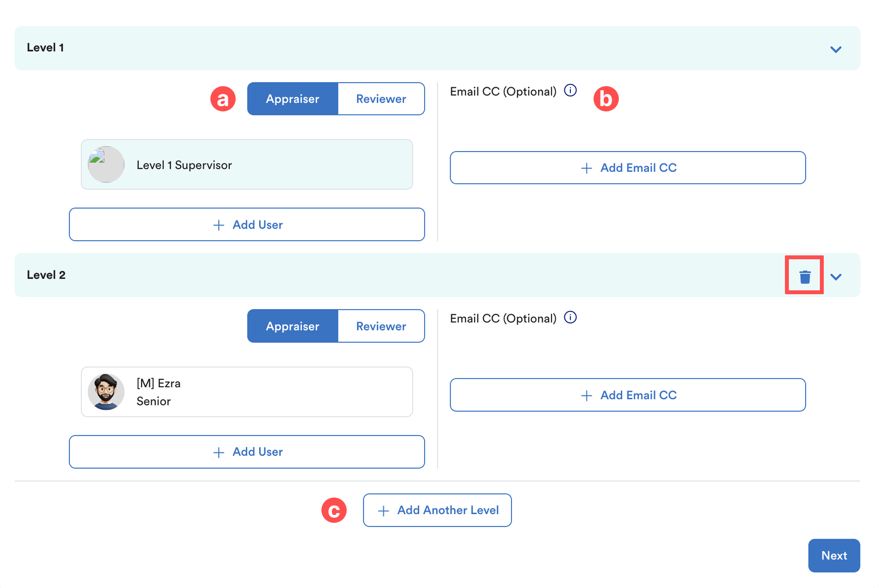Click Add User under Level 2

[247, 452]
